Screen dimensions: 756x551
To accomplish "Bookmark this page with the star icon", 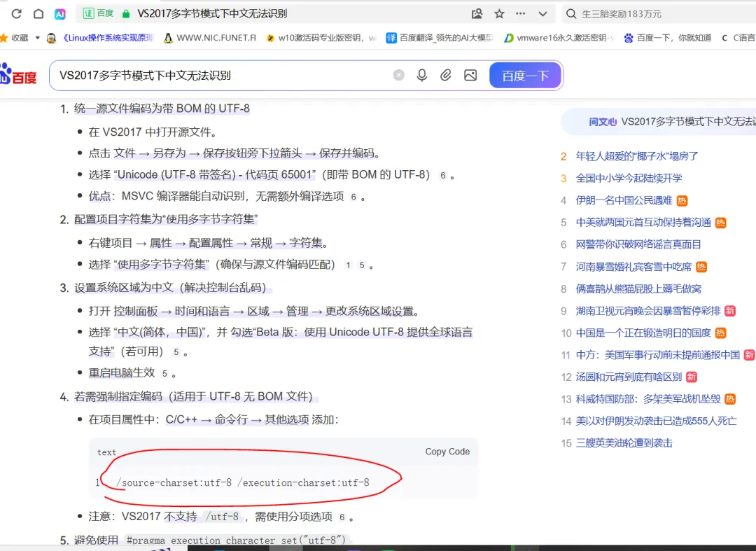I will pyautogui.click(x=500, y=13).
